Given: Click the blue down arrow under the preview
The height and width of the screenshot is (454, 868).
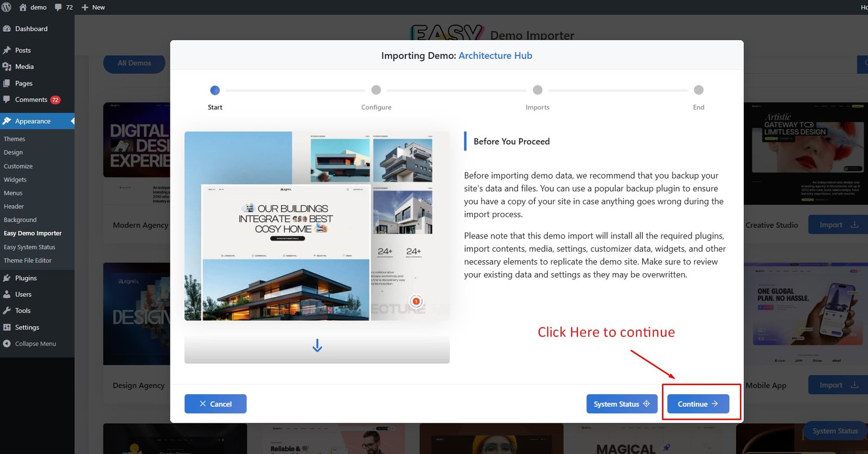Looking at the screenshot, I should click(317, 346).
